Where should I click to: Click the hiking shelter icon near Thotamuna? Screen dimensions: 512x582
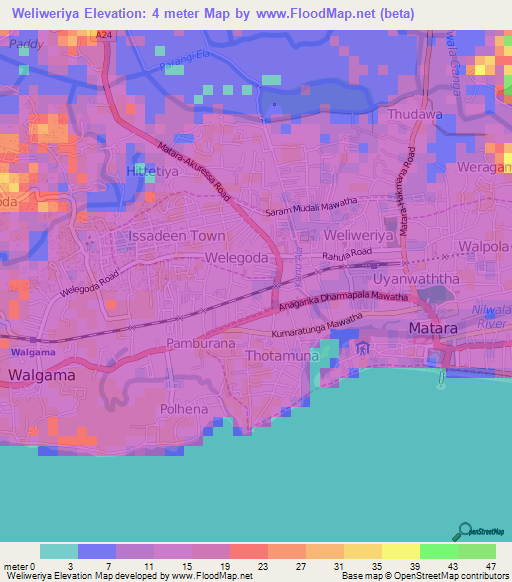click(x=362, y=348)
